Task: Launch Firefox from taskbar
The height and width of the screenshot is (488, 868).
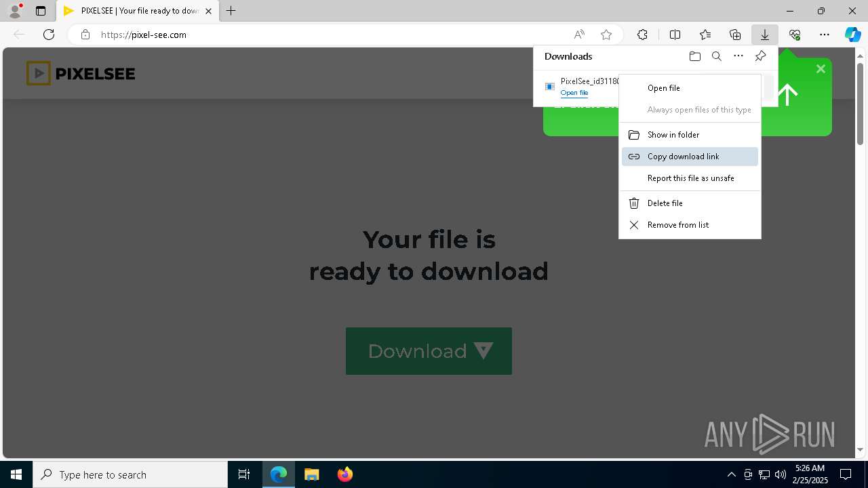Action: click(x=345, y=474)
